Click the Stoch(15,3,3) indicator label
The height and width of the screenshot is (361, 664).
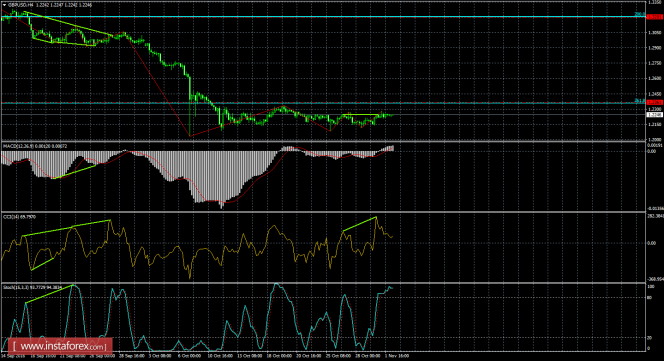15,287
